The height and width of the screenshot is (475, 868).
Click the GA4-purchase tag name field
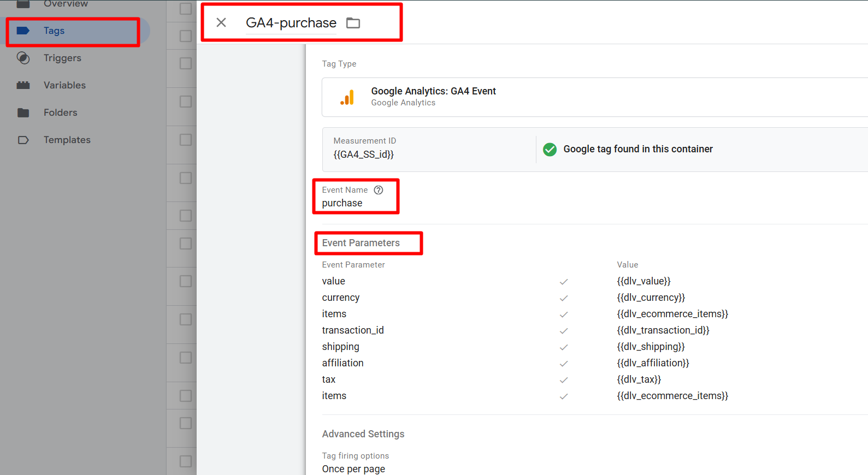[x=291, y=23]
